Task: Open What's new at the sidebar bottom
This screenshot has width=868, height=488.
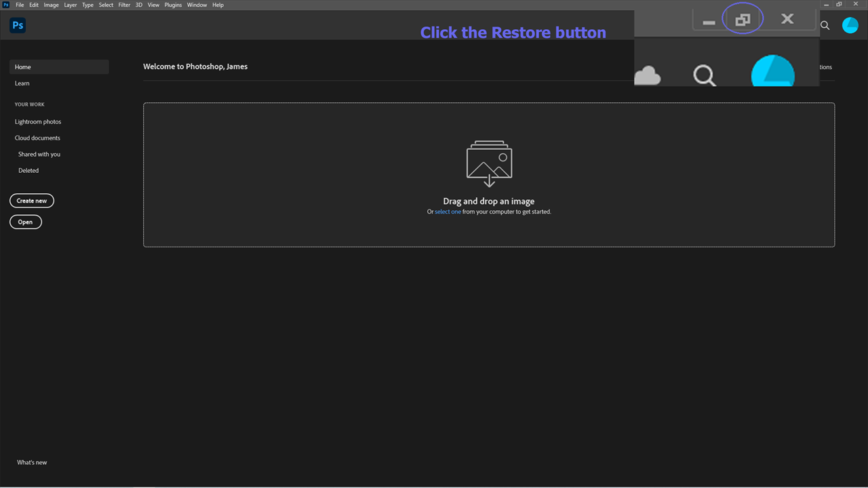Action: coord(32,462)
